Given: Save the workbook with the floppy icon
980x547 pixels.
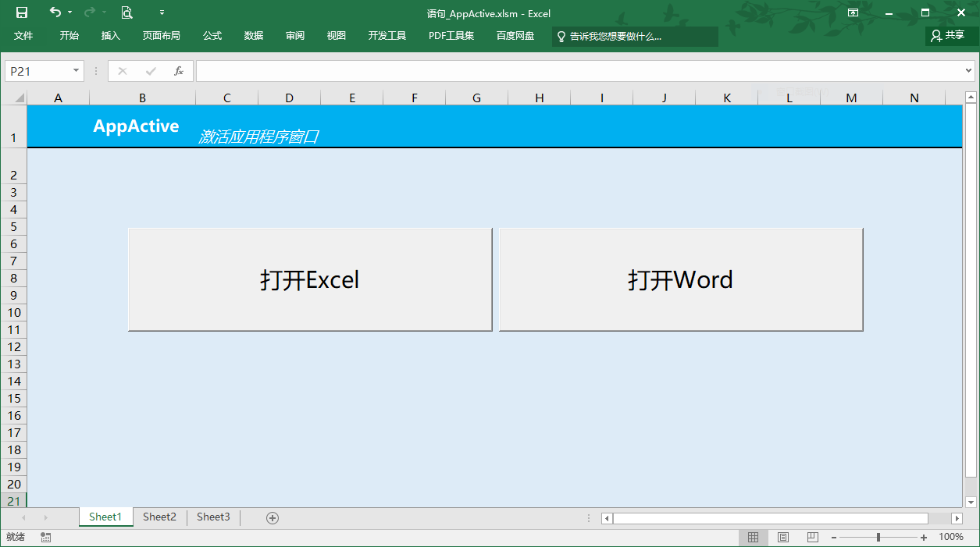Looking at the screenshot, I should [x=22, y=12].
